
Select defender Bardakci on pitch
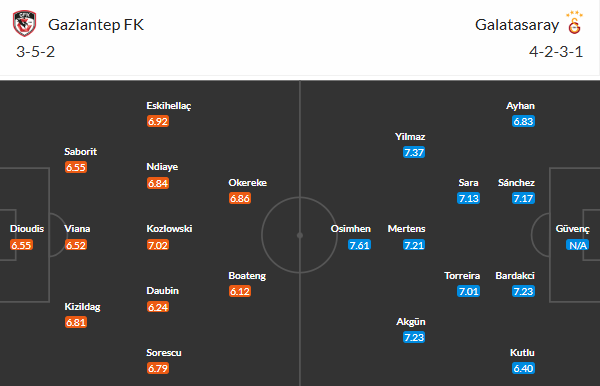tap(515, 275)
